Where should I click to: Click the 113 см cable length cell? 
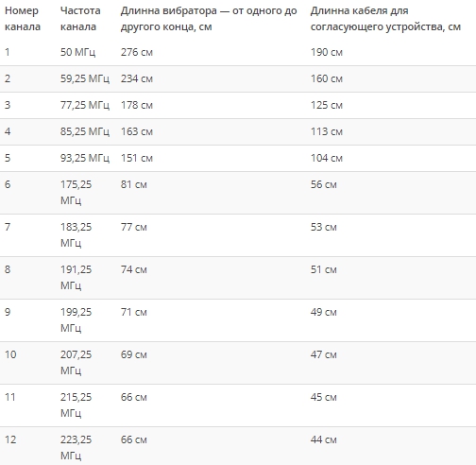tap(327, 131)
